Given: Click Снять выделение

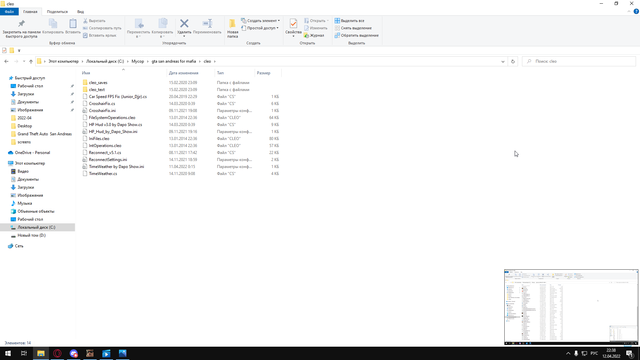Looking at the screenshot, I should tap(353, 28).
